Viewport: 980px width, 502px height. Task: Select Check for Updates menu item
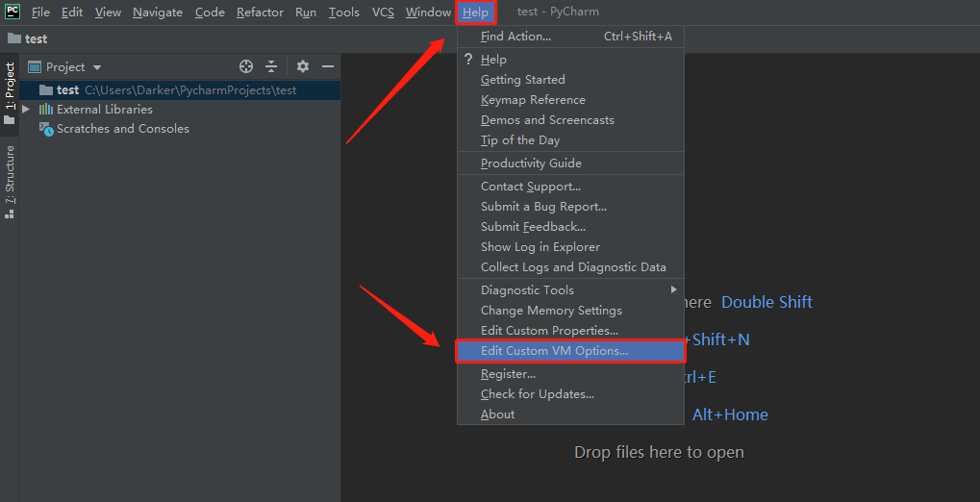[x=571, y=394]
